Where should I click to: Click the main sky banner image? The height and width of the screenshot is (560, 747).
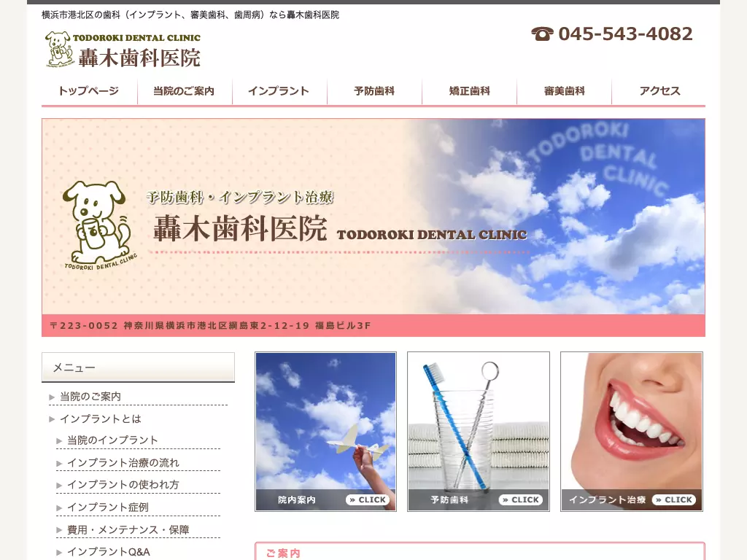(373, 217)
